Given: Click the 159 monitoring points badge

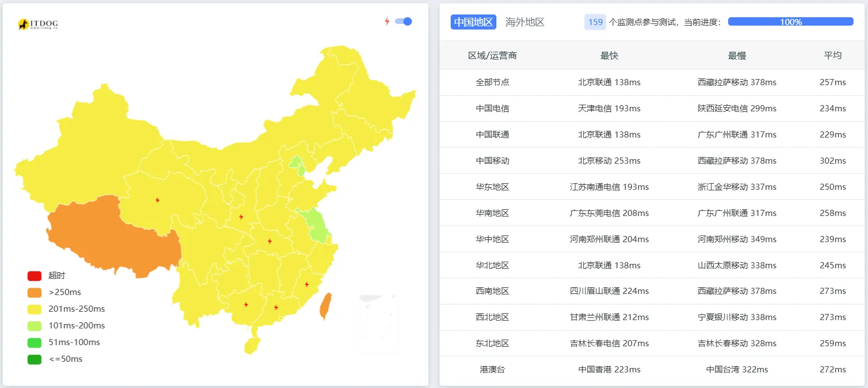Looking at the screenshot, I should pyautogui.click(x=594, y=21).
